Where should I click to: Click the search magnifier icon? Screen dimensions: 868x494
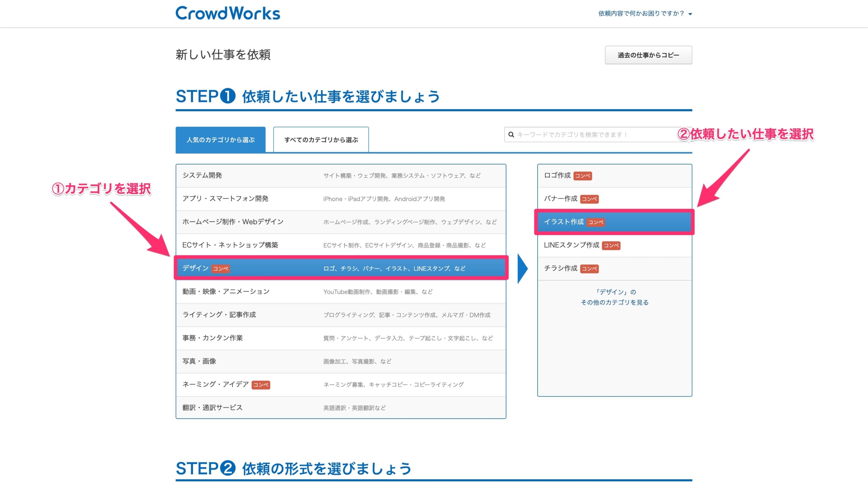(511, 135)
